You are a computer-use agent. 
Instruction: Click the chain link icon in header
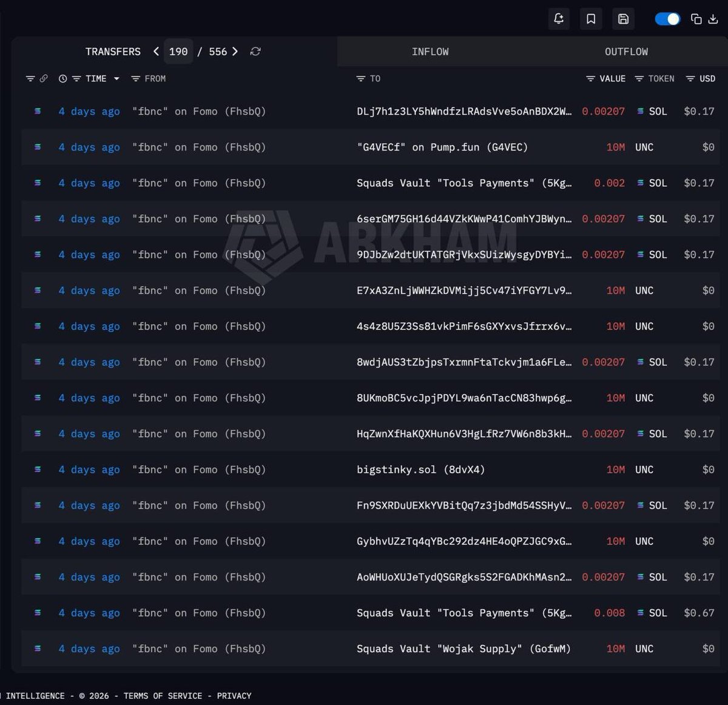44,79
